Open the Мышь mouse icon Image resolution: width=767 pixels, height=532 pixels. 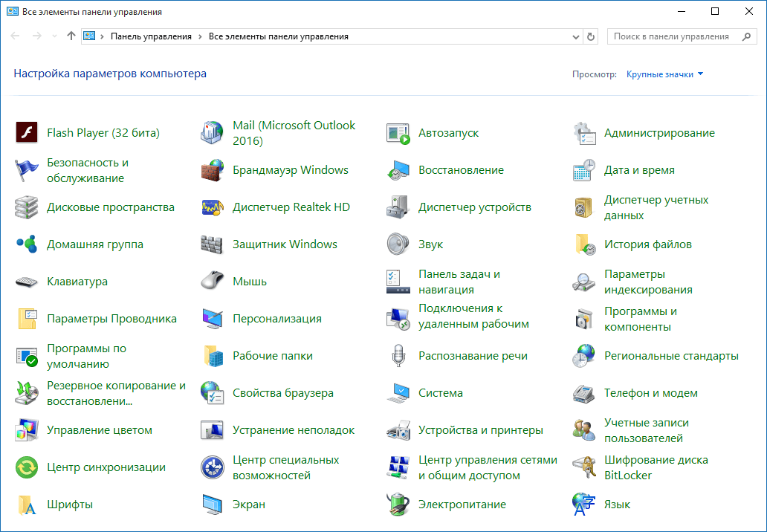[213, 282]
